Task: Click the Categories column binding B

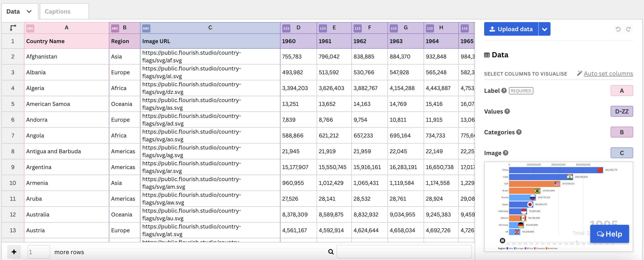Action: (x=621, y=132)
